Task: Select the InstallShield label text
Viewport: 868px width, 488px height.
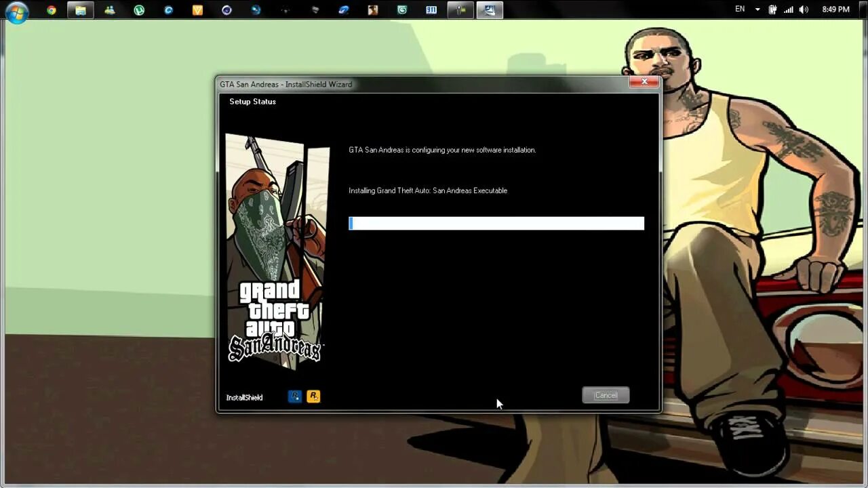Action: pos(244,397)
